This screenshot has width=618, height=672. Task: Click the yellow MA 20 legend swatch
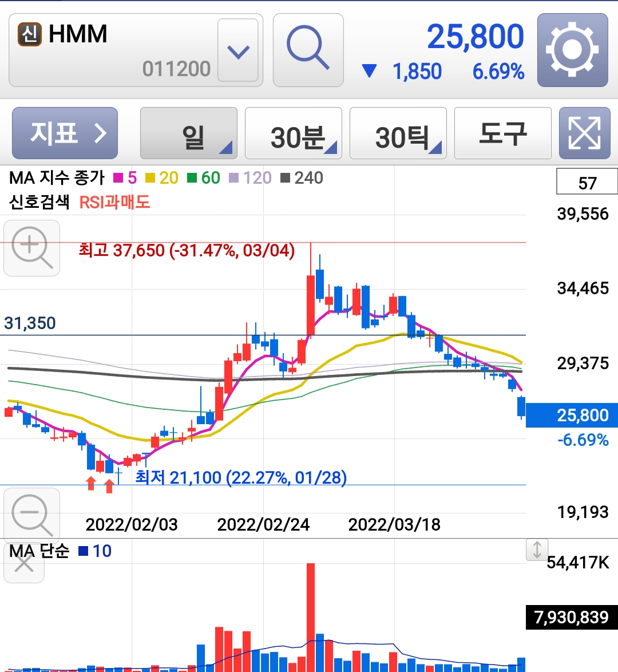[x=150, y=179]
